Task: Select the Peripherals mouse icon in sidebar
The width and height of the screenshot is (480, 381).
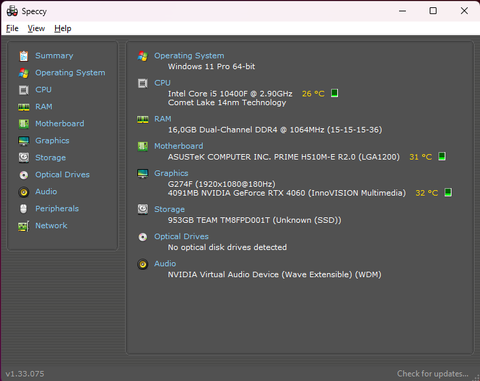Action: 23,209
